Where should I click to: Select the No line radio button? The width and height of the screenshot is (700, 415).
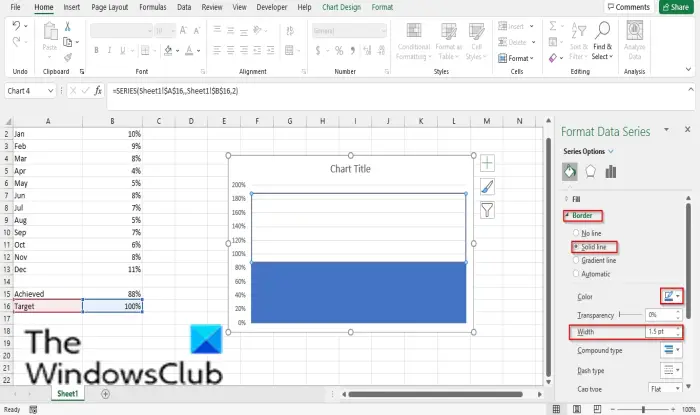tap(576, 233)
